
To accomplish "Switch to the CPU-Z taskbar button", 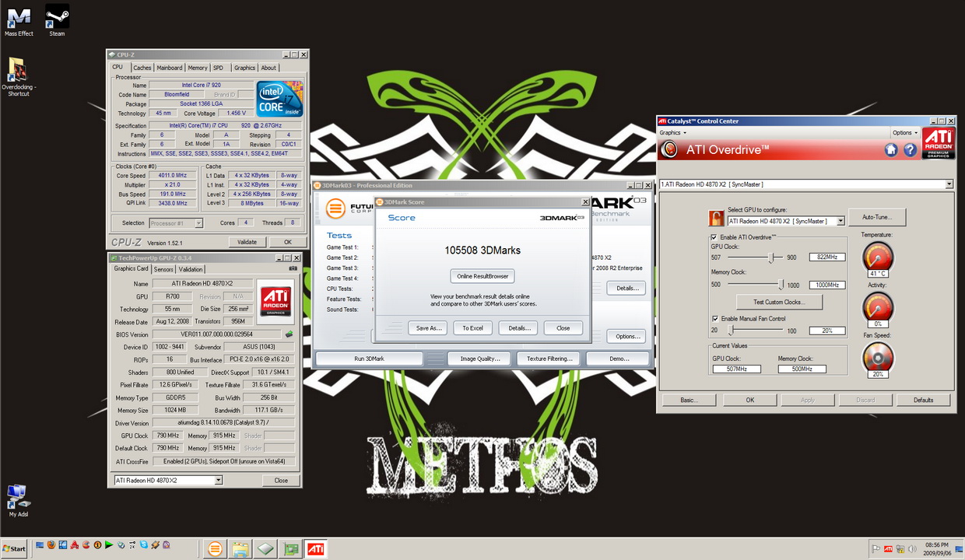I will pyautogui.click(x=265, y=549).
